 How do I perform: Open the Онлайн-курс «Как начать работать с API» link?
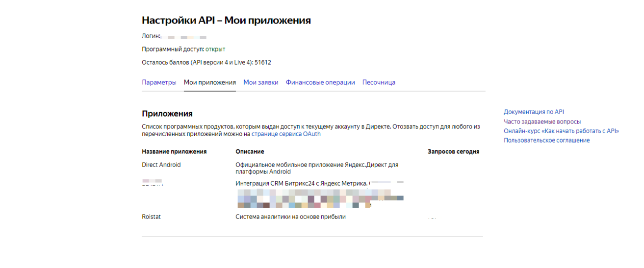(x=561, y=131)
